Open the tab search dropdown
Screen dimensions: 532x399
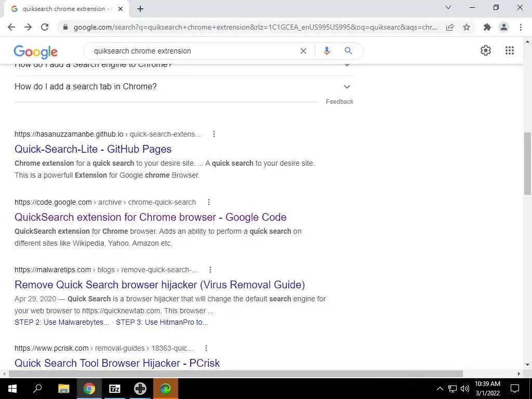coord(448,7)
